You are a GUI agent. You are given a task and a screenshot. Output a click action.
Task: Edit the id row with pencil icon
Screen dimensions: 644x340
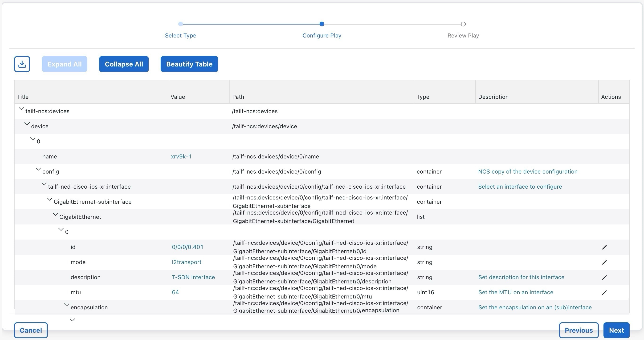(x=604, y=247)
